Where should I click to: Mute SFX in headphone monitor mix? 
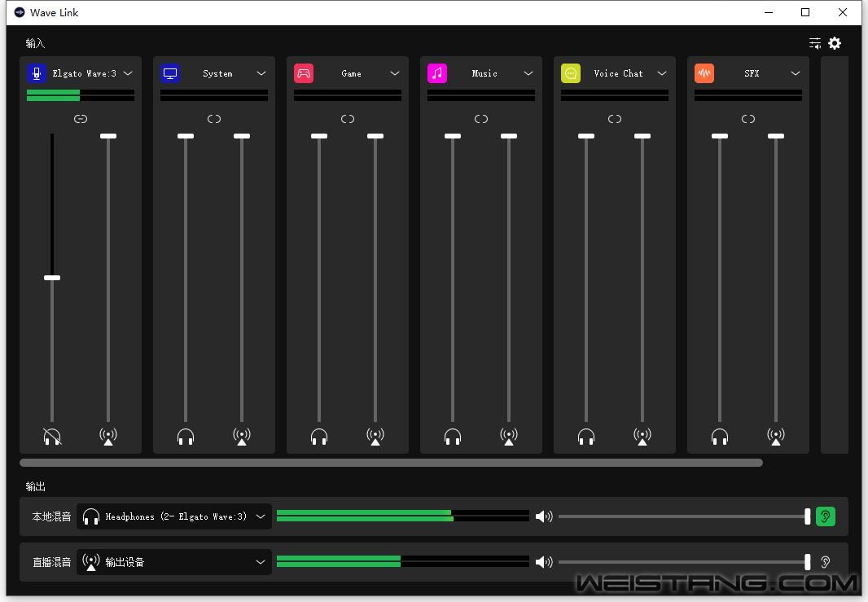click(720, 437)
